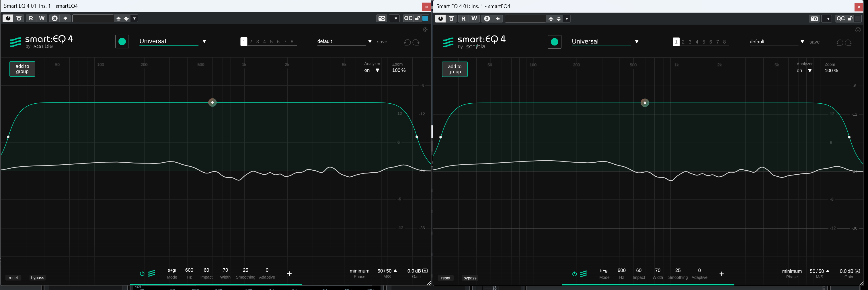The width and height of the screenshot is (868, 290).
Task: Click add to group in right window
Action: click(x=455, y=69)
